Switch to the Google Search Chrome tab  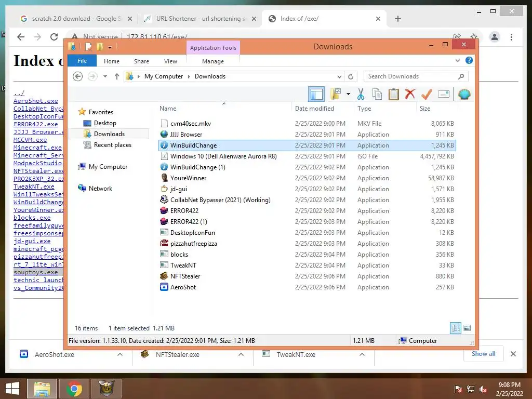pos(76,19)
